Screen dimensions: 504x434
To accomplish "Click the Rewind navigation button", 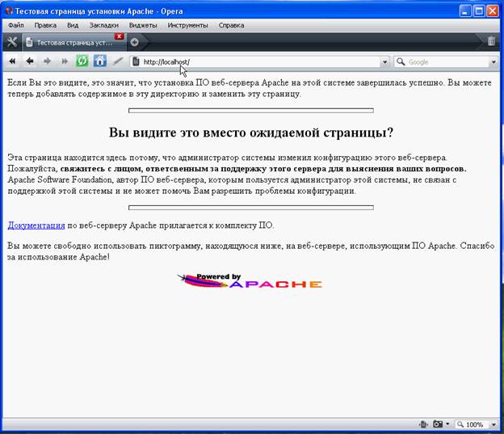I will [12, 61].
